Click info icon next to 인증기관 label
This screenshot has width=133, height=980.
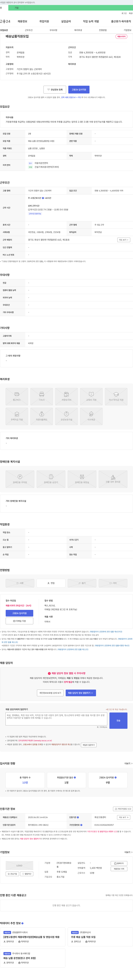point(78,817)
